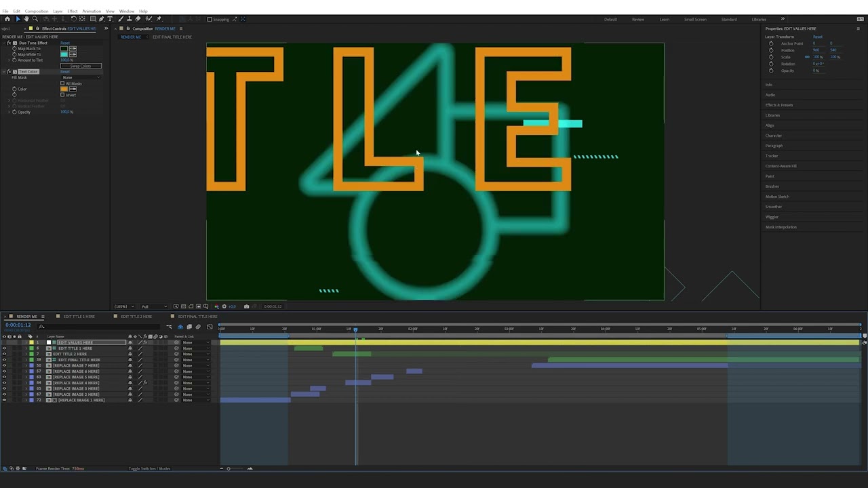Click Toggle Switches / Modes
Screen dimensions: 868x488
click(150, 468)
